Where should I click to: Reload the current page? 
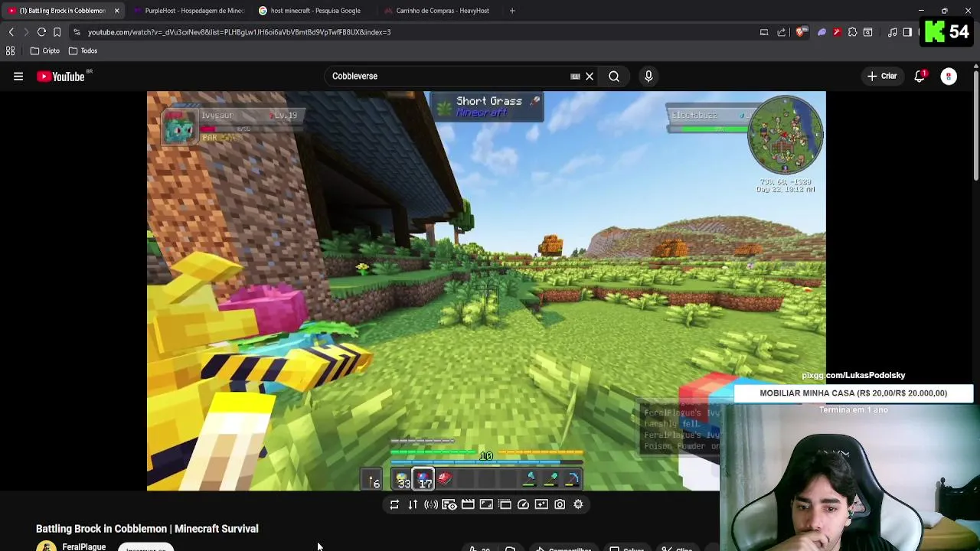pos(41,32)
